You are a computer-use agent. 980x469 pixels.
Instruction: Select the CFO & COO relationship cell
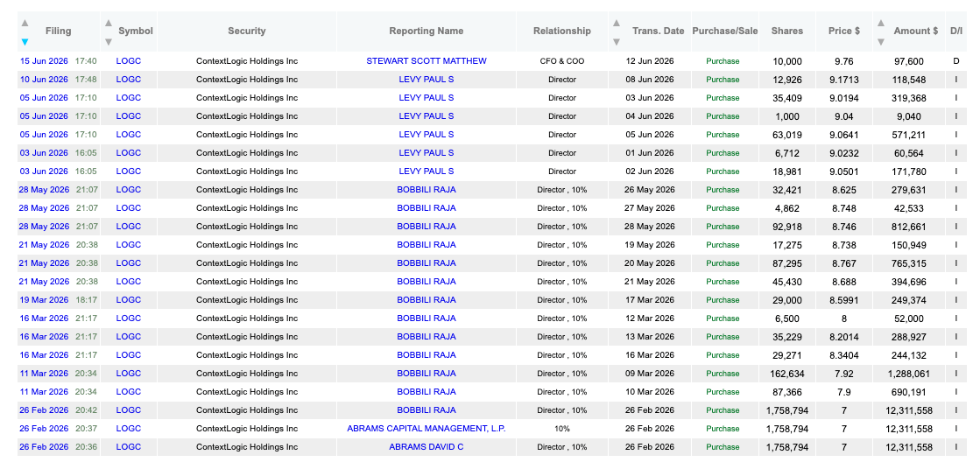tap(562, 61)
